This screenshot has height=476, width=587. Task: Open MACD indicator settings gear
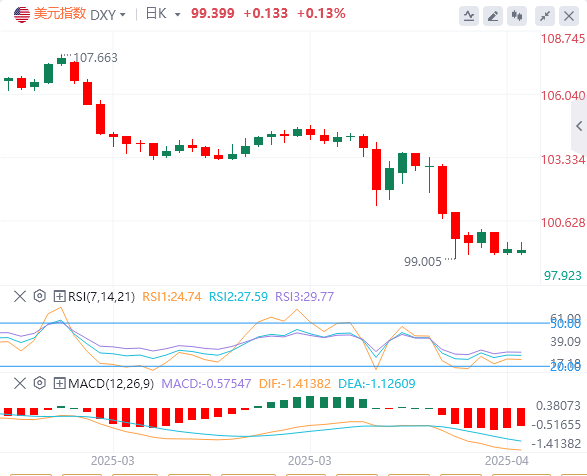click(x=39, y=383)
